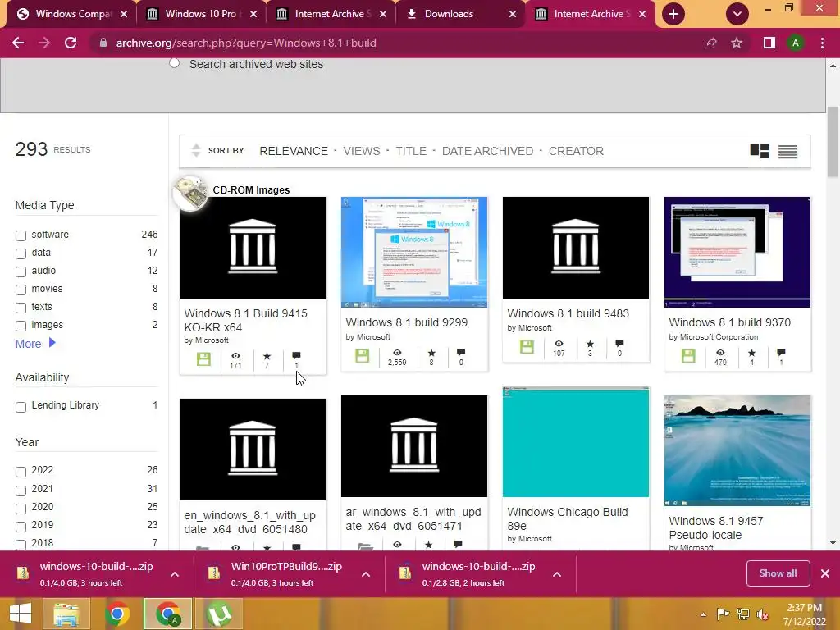The height and width of the screenshot is (630, 840).
Task: Check the software media type filter
Action: tap(21, 235)
